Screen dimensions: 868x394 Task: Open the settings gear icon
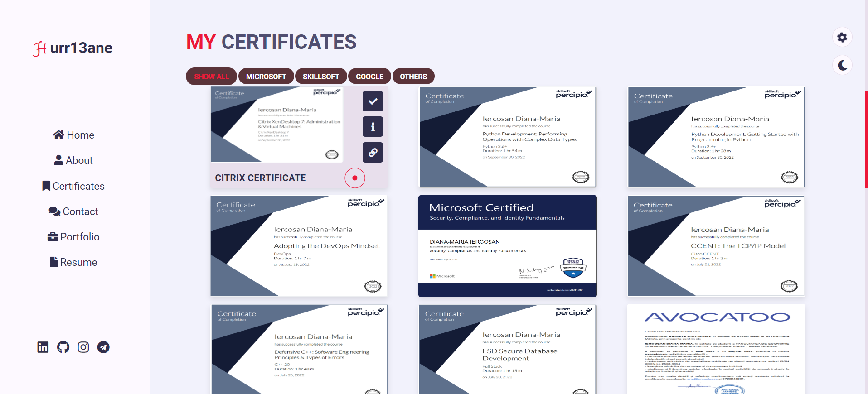[842, 38]
